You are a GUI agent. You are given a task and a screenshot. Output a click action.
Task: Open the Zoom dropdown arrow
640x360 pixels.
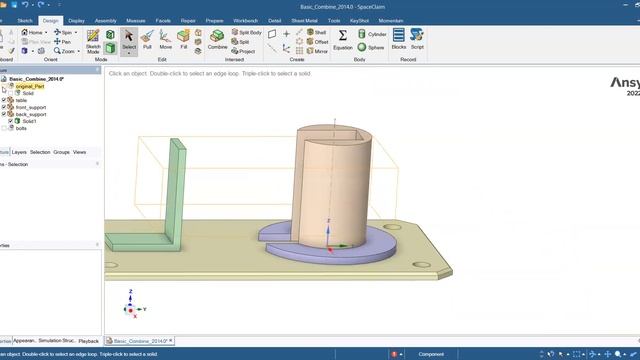78,51
